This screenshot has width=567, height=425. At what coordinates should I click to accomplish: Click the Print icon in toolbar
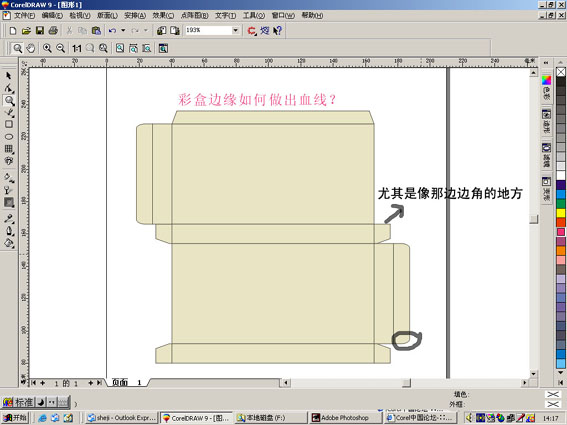[53, 31]
